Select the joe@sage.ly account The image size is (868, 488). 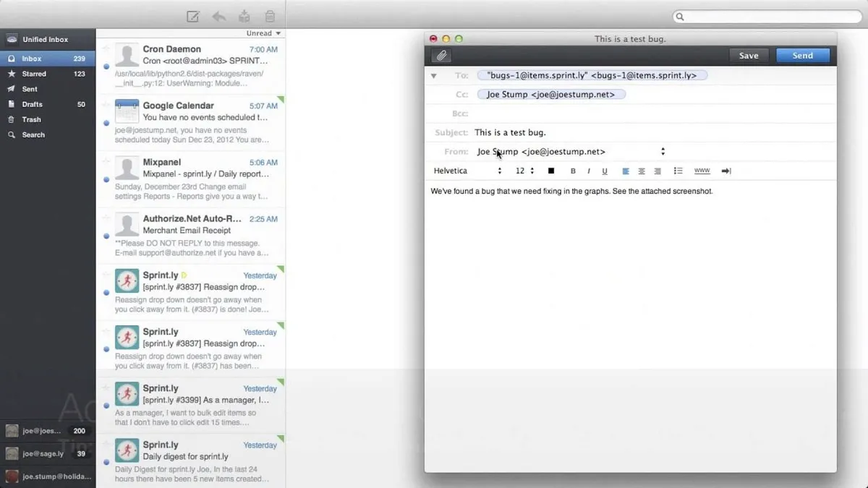(48, 454)
